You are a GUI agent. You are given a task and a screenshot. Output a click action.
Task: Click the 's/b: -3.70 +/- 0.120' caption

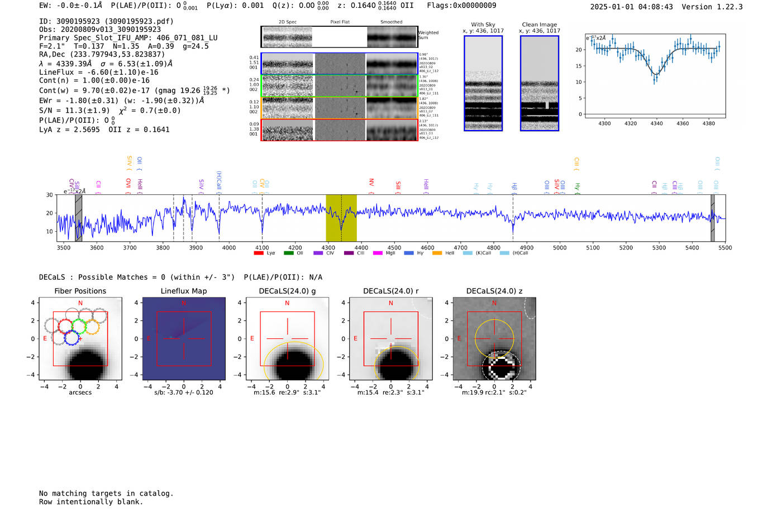click(184, 392)
